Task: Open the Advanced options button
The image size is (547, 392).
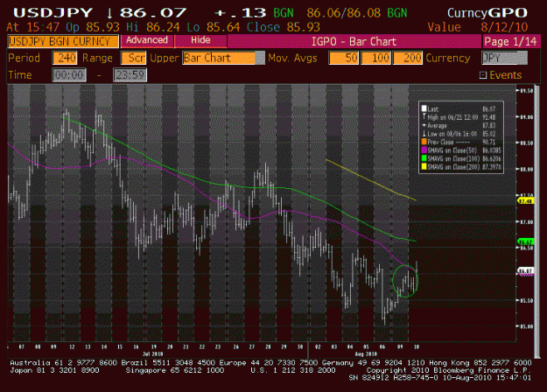Action: click(x=147, y=41)
